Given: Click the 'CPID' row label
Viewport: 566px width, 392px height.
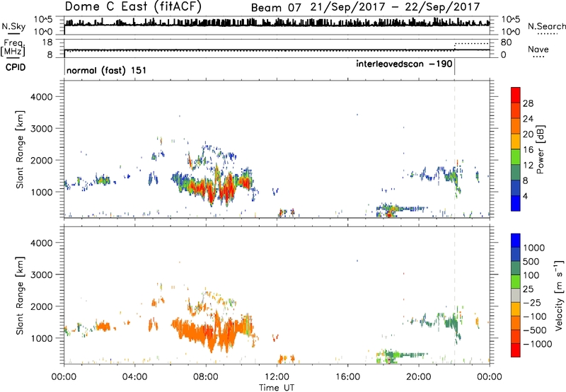Looking at the screenshot, I should (x=16, y=67).
